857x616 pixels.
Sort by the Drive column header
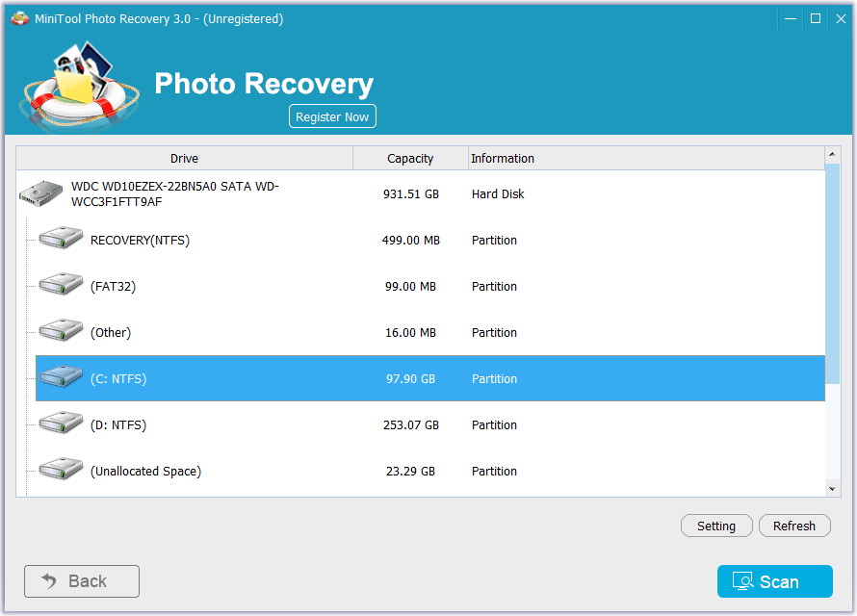(x=184, y=159)
